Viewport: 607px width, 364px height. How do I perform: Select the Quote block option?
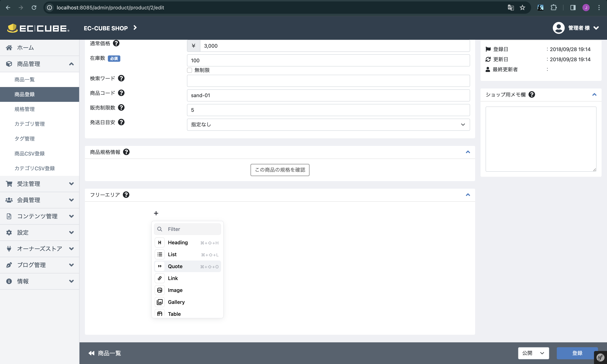[188, 266]
